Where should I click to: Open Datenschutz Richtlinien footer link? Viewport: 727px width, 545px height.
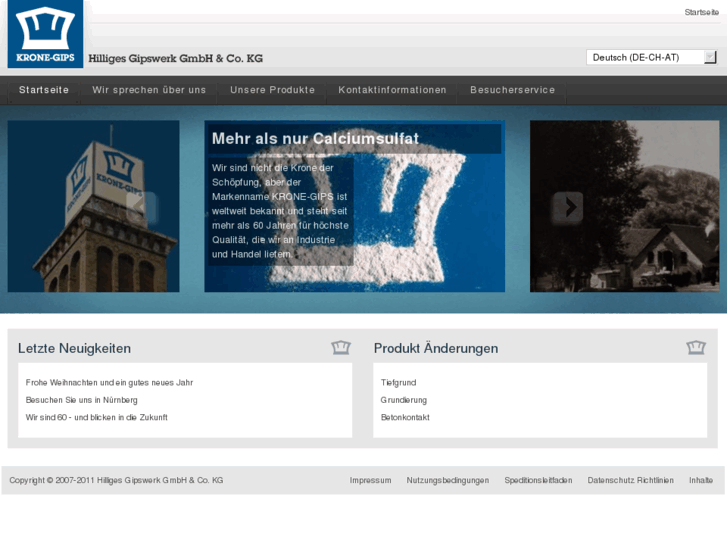click(631, 481)
